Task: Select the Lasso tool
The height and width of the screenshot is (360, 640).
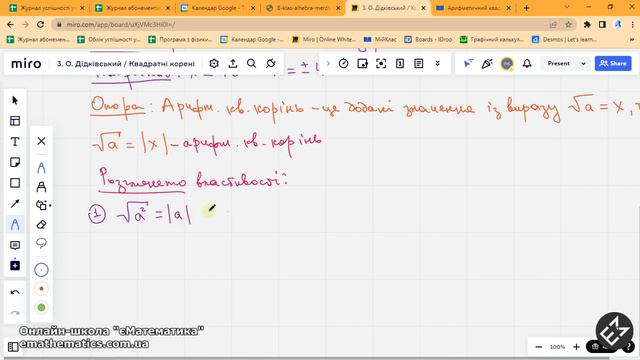Action: 41,243
